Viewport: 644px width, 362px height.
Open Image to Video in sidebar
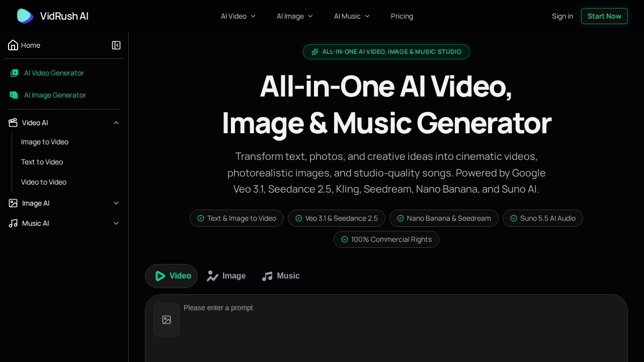[x=45, y=142]
